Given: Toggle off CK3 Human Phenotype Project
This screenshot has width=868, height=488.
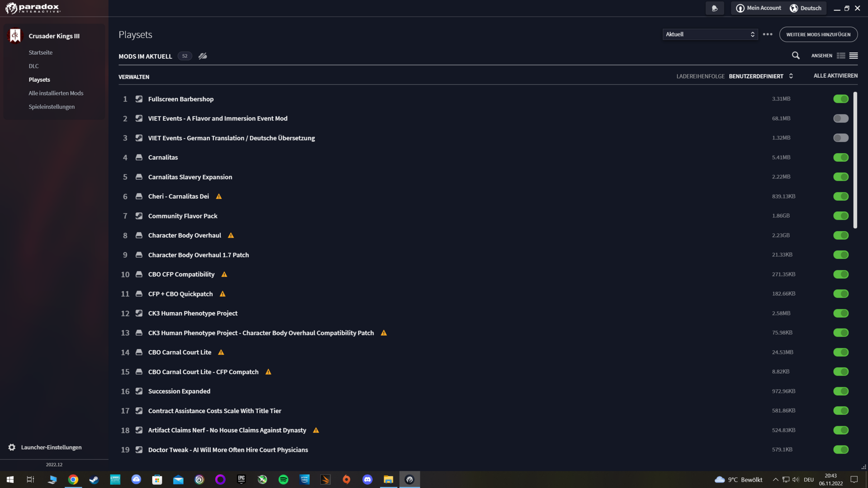Looking at the screenshot, I should point(841,313).
